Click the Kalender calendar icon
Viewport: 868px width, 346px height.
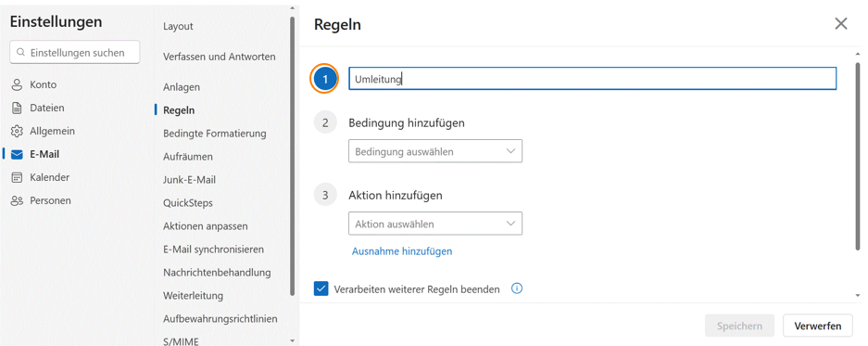tap(18, 177)
